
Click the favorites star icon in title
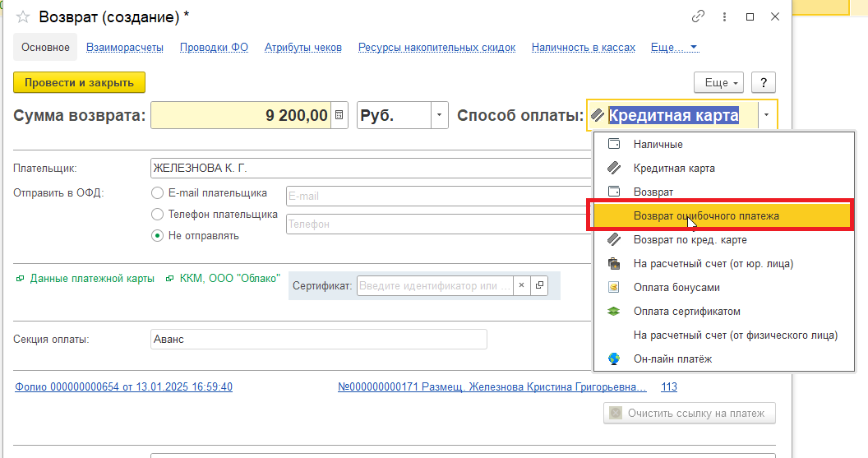click(x=23, y=16)
